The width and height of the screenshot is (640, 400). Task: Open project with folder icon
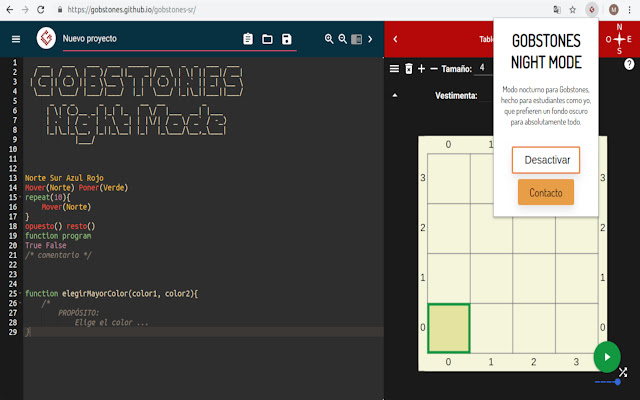267,39
